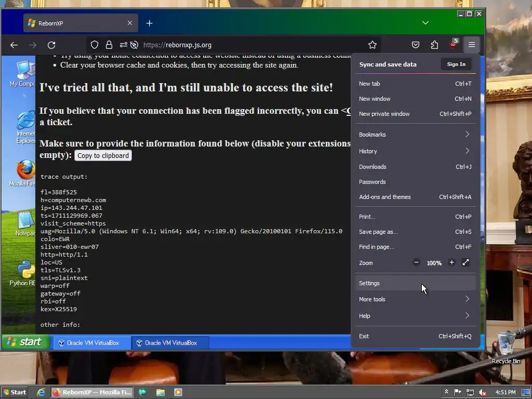The image size is (532, 399).
Task: Select Print from the menu
Action: (x=415, y=217)
